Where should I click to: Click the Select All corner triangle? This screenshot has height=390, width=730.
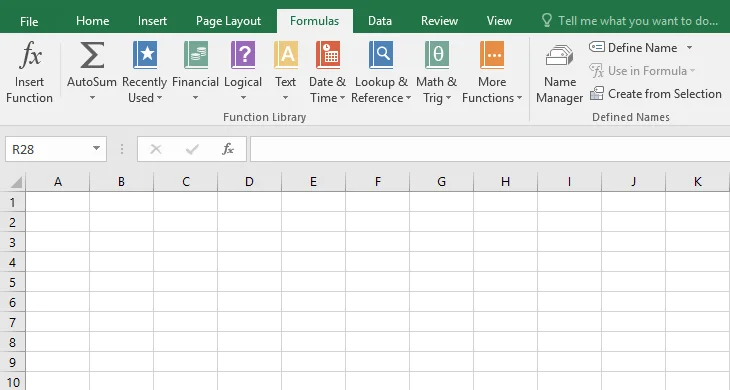click(x=16, y=182)
